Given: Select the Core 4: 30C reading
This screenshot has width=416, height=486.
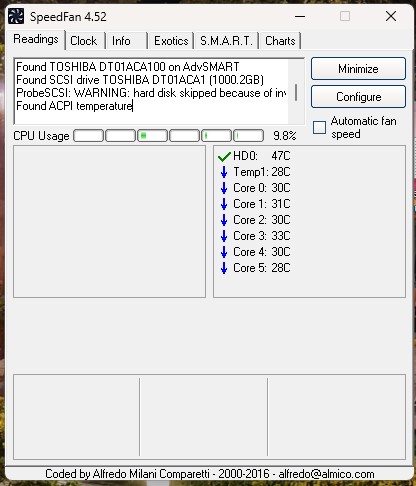Looking at the screenshot, I should [x=262, y=252].
